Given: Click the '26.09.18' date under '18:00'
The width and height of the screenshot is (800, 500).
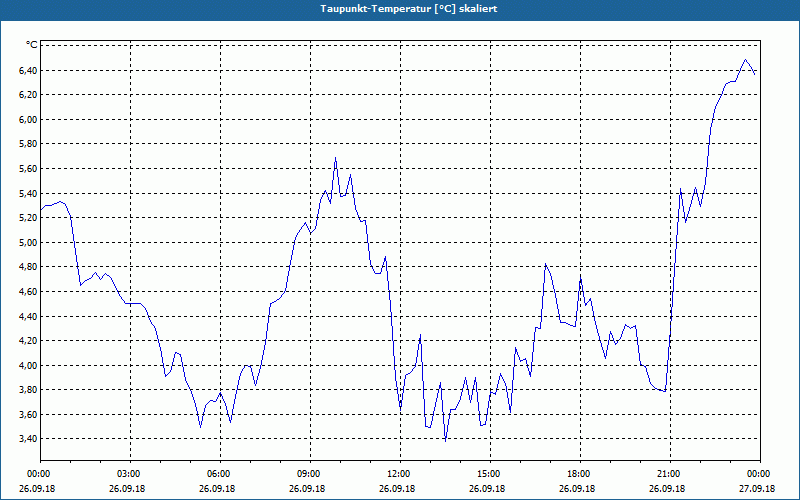Looking at the screenshot, I should (x=577, y=488).
